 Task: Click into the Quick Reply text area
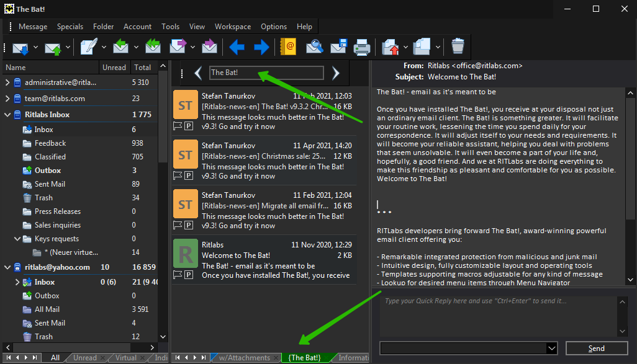click(499, 316)
